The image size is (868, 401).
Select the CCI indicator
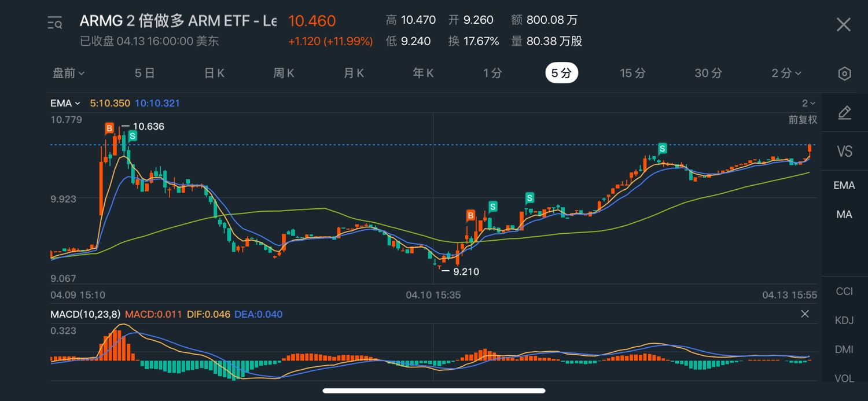[844, 291]
